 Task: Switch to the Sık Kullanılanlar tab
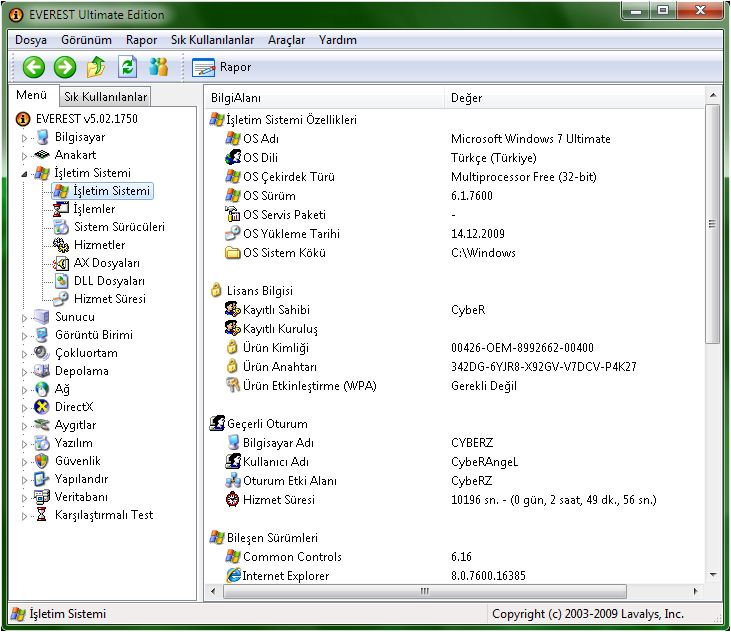105,96
